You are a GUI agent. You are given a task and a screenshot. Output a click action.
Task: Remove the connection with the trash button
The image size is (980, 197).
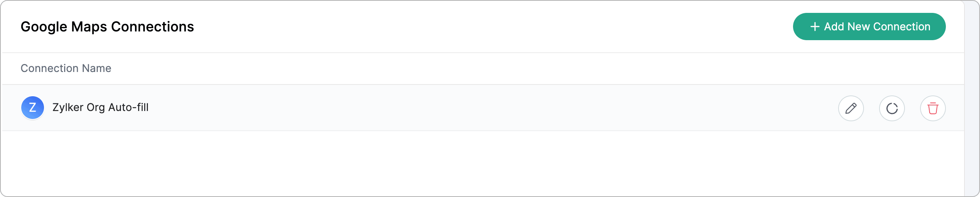coord(933,108)
